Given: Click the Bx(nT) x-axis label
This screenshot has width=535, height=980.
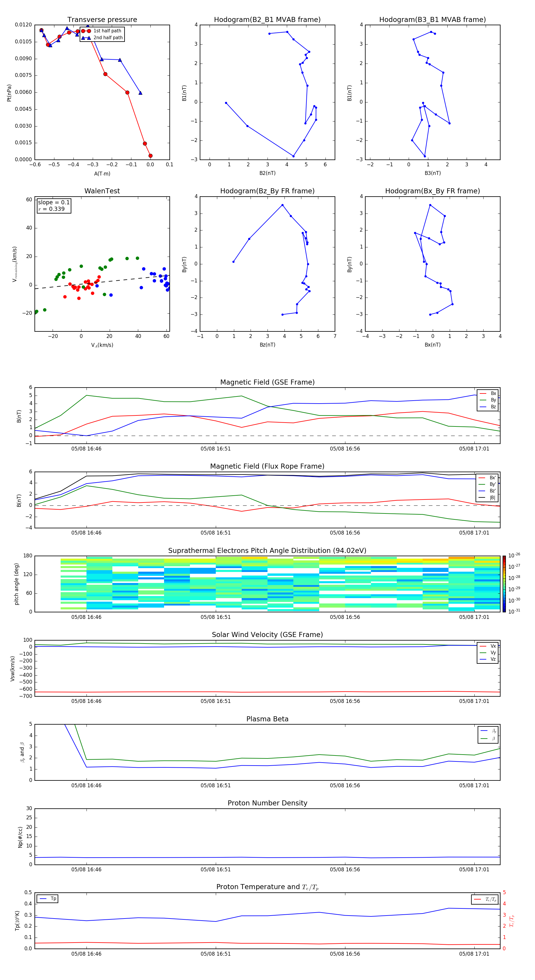Looking at the screenshot, I should (432, 345).
